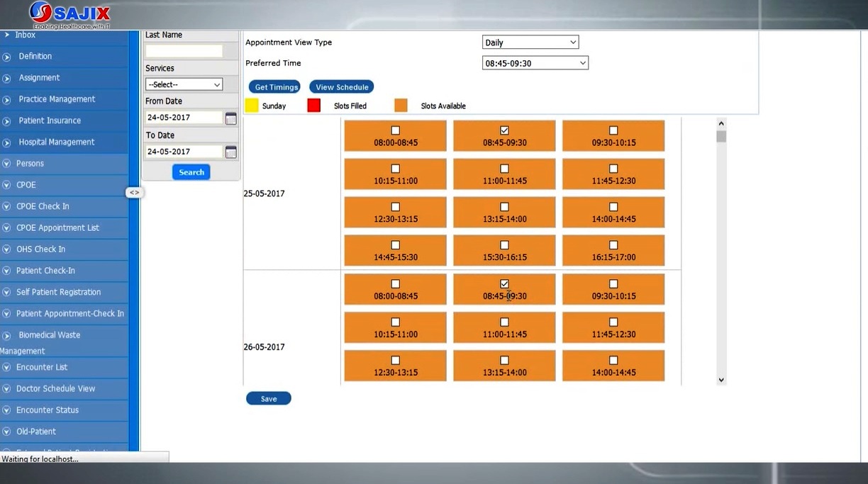Click the chevron icon beside Encounter List
This screenshot has width=868, height=484.
[6, 368]
